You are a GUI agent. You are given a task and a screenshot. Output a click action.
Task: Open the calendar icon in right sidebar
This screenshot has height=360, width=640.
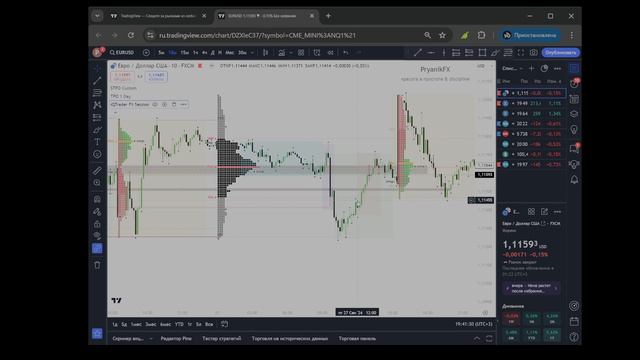tap(574, 322)
